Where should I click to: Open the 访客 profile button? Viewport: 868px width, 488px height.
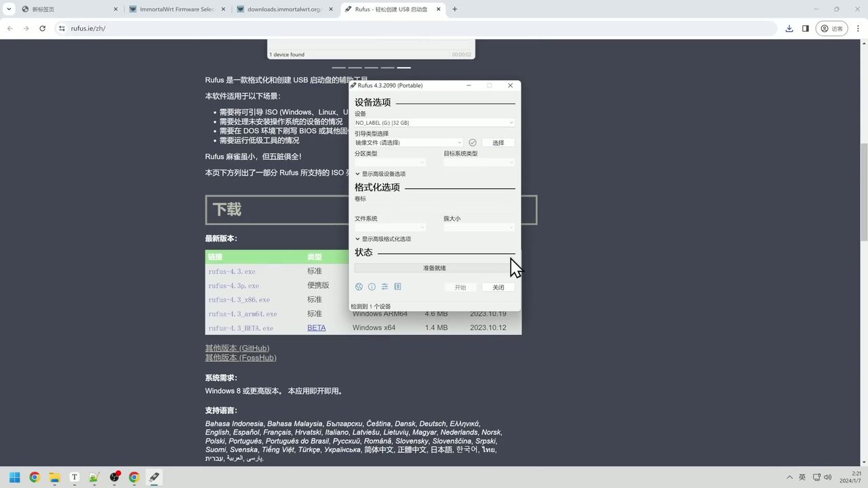tap(833, 28)
